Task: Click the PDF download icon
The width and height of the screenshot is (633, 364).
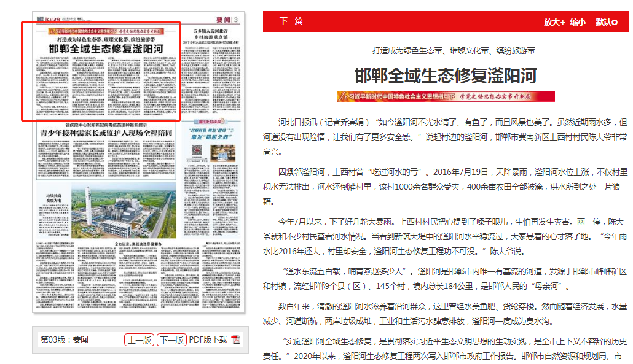Action: pyautogui.click(x=236, y=340)
